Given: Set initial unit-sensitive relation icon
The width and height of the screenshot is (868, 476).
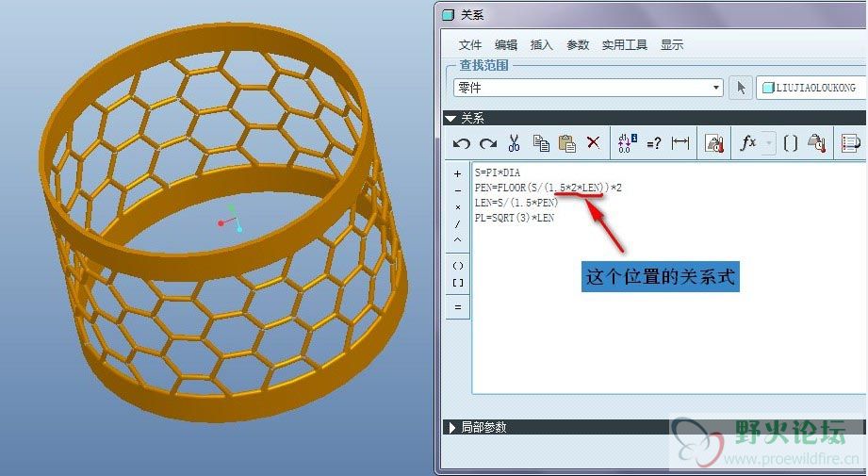Looking at the screenshot, I should 714,143.
